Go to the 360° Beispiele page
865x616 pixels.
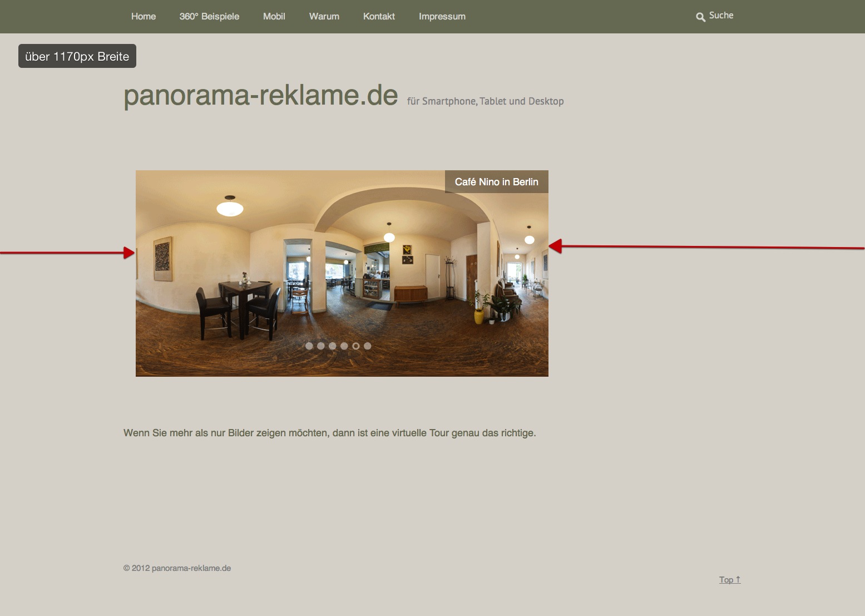209,17
